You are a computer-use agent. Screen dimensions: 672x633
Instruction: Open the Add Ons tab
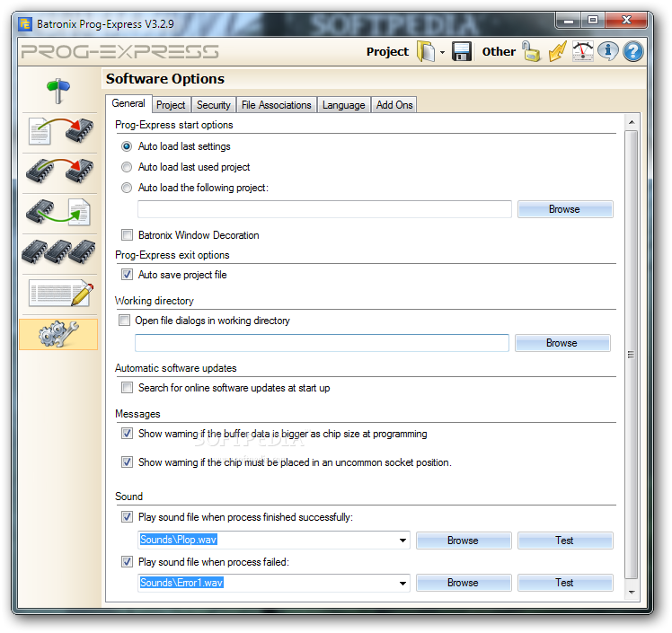tap(394, 105)
